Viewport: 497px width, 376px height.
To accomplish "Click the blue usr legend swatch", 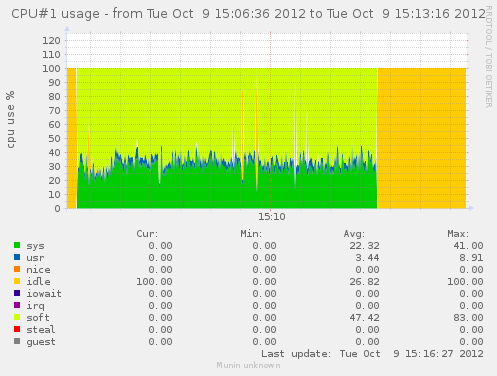I will pyautogui.click(x=17, y=257).
